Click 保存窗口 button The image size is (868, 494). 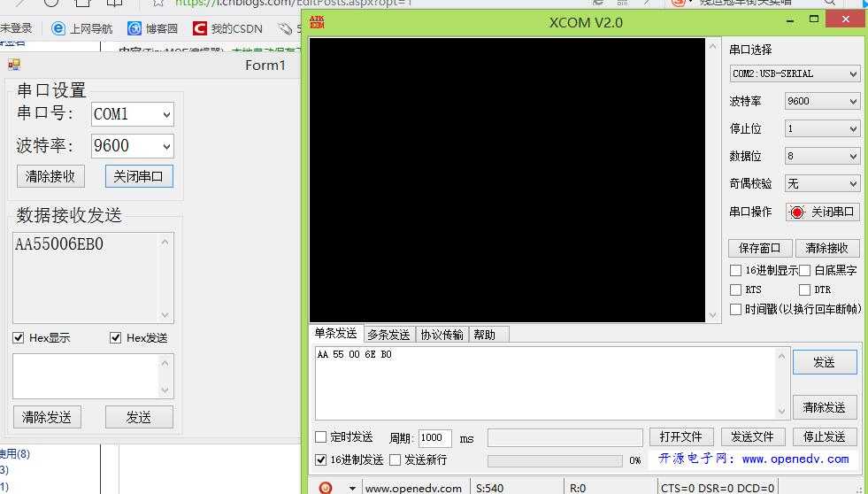point(760,248)
